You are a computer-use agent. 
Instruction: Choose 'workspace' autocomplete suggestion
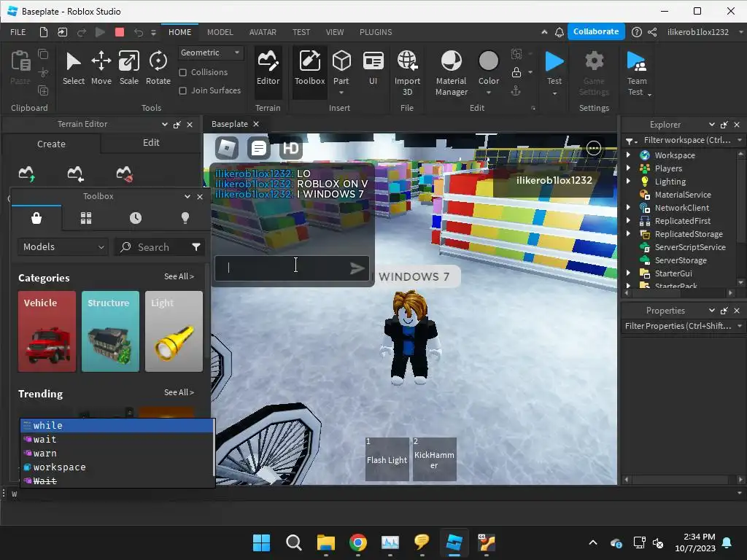point(117,467)
